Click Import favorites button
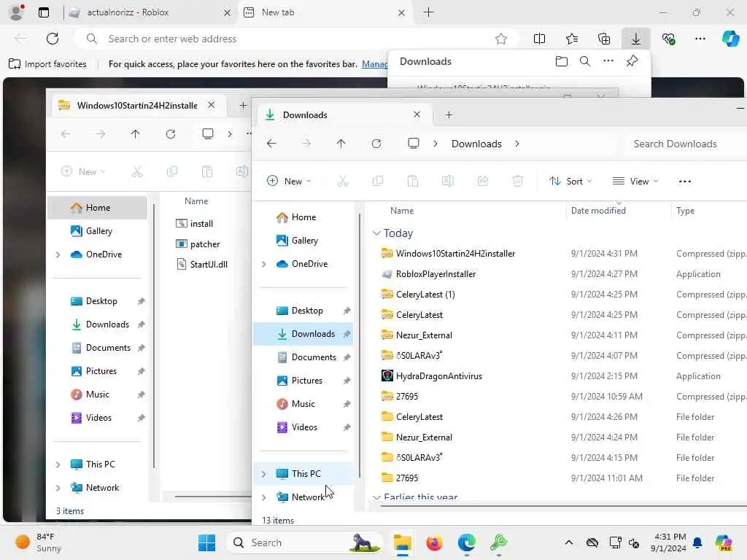This screenshot has width=747, height=560. click(47, 64)
